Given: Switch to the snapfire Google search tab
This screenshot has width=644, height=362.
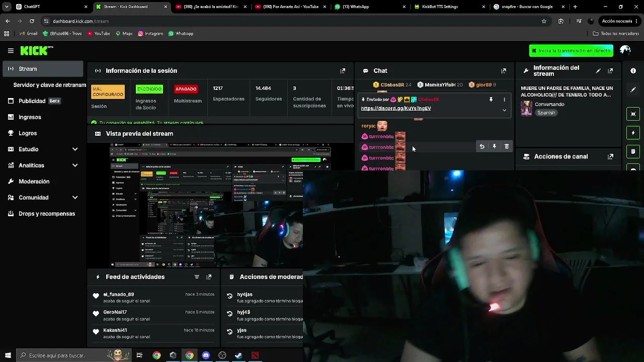Looking at the screenshot, I should pos(528,7).
